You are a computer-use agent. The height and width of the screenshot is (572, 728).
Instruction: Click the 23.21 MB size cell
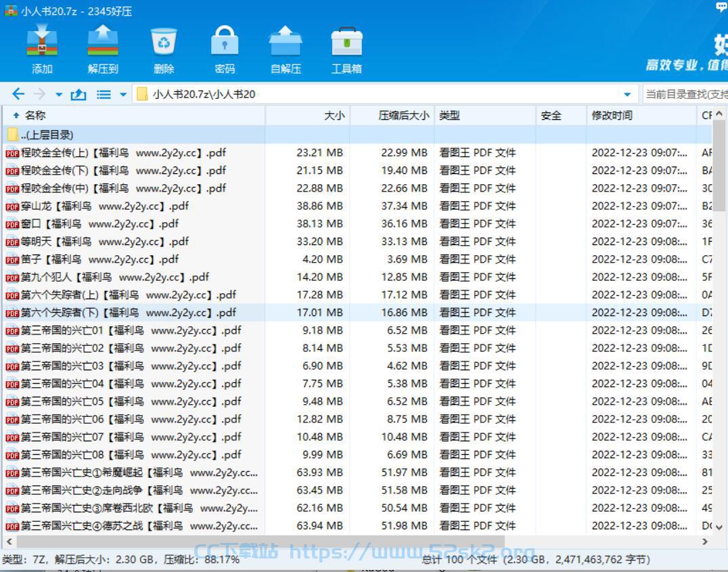[x=319, y=153]
